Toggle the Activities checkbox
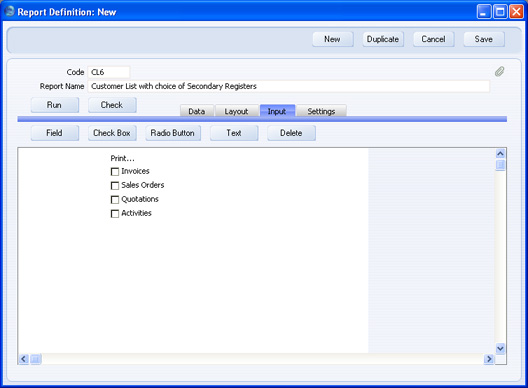Viewport: 528px width, 388px height. [115, 214]
